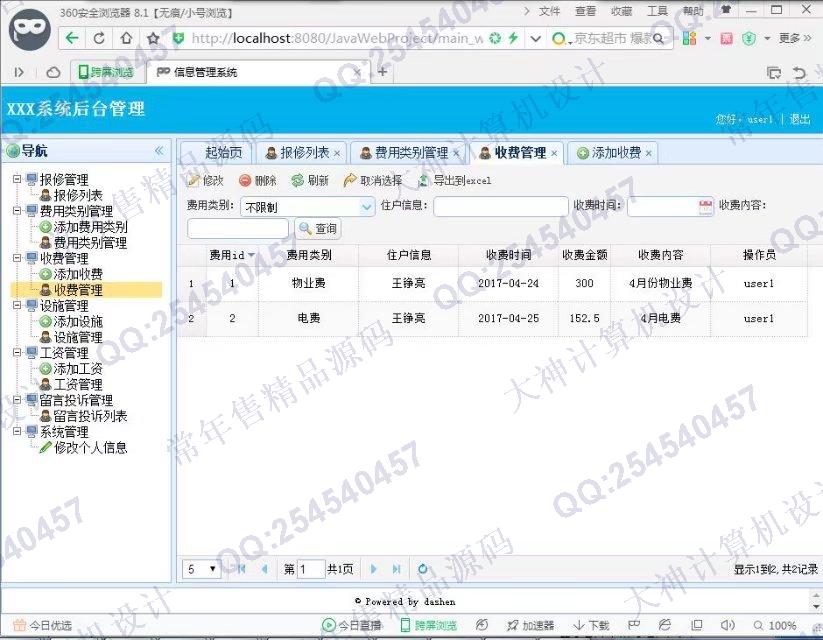
Task: Open 修改个人信息 in navigation tree
Action: pos(90,448)
